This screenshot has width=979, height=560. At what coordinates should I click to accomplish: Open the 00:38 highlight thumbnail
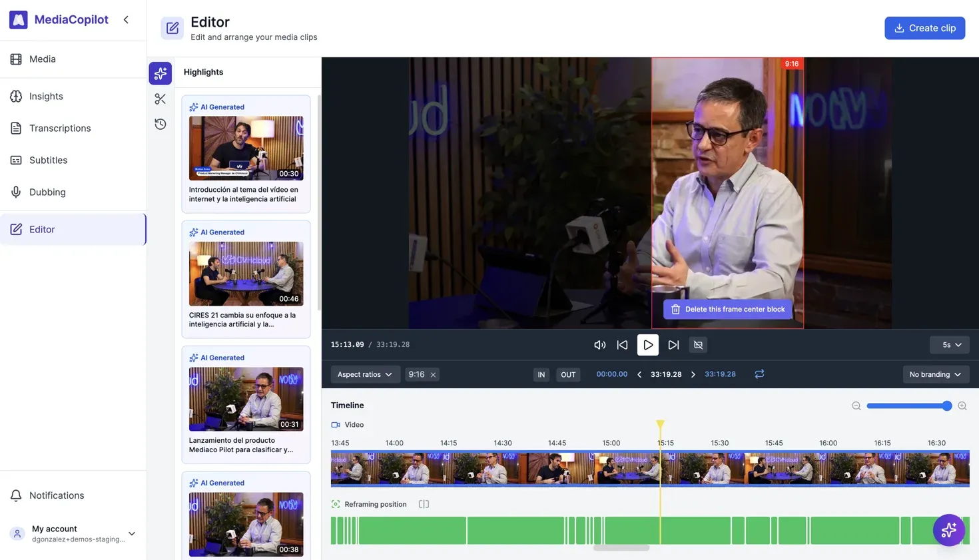tap(246, 524)
